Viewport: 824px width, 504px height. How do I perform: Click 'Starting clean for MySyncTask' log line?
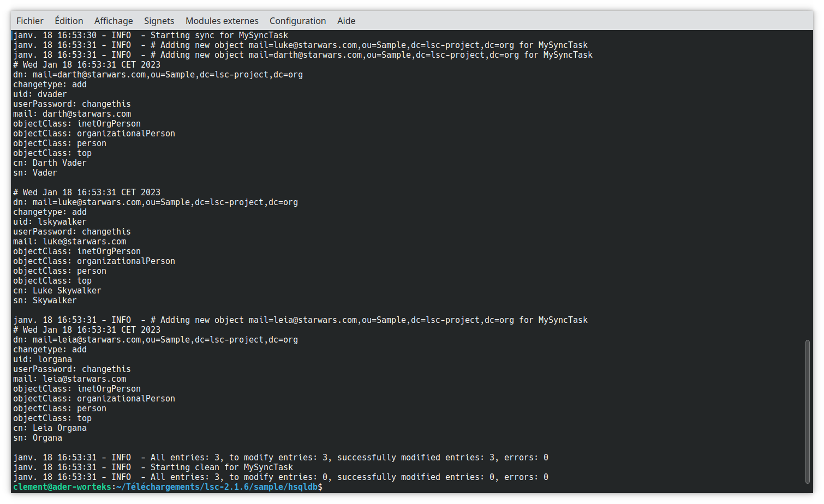[153, 467]
